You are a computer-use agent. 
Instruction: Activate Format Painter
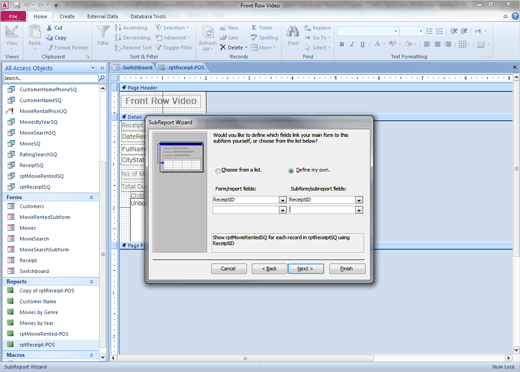point(67,48)
